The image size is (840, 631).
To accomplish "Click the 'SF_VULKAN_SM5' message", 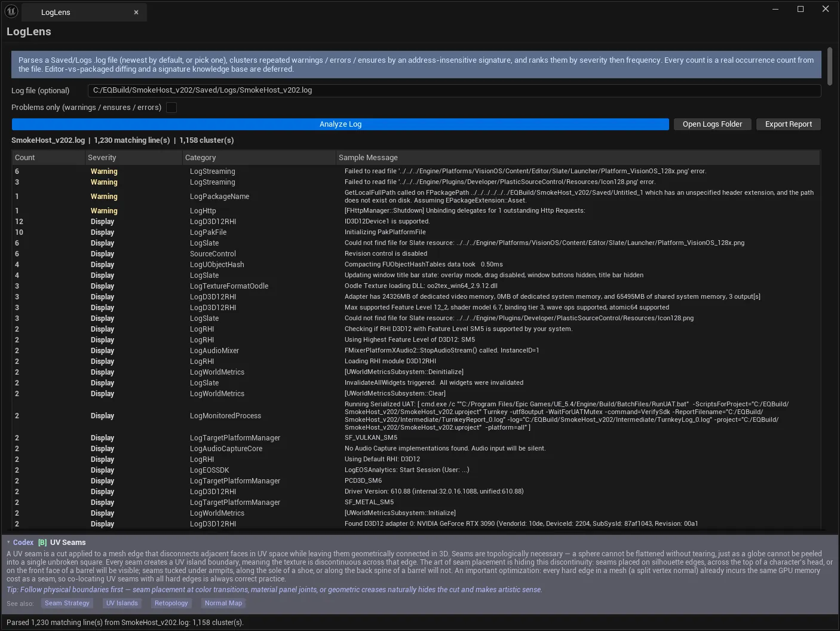I will coord(371,438).
